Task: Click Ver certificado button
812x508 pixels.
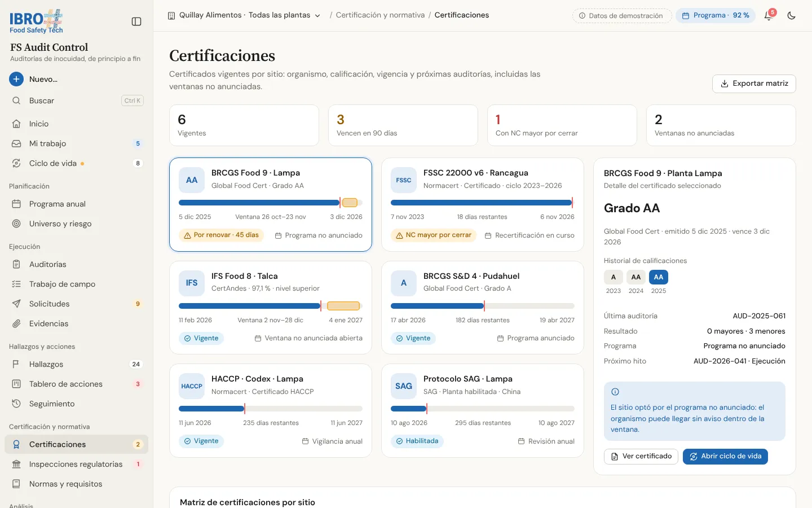Action: tap(641, 456)
